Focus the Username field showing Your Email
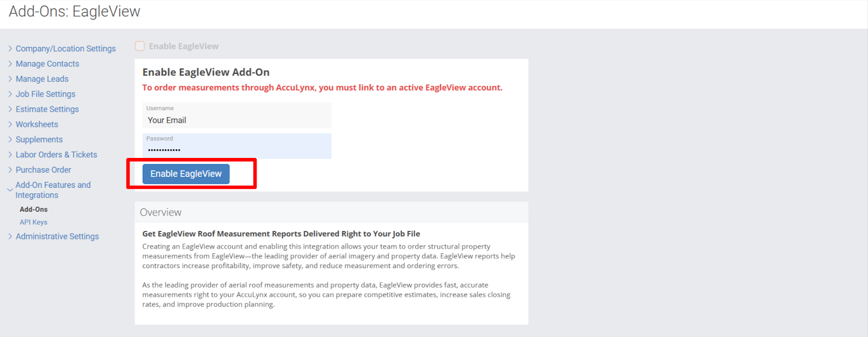Screen dimensions: 868x337 [237, 116]
